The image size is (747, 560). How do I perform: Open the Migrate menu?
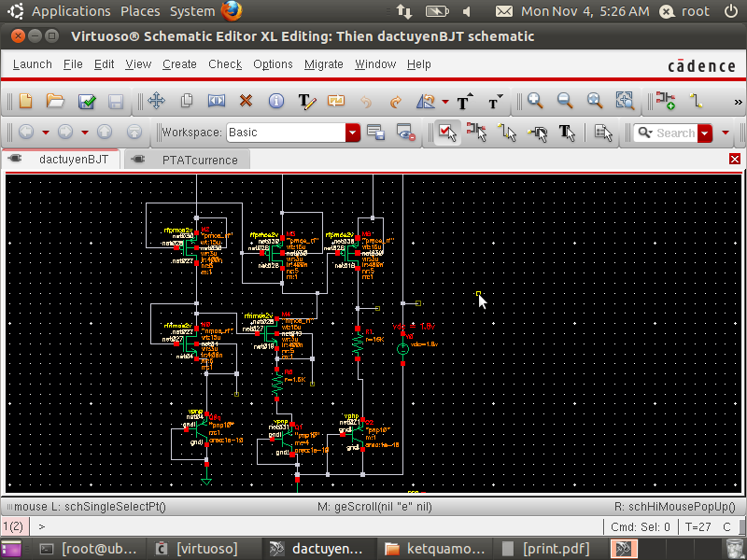[324, 64]
